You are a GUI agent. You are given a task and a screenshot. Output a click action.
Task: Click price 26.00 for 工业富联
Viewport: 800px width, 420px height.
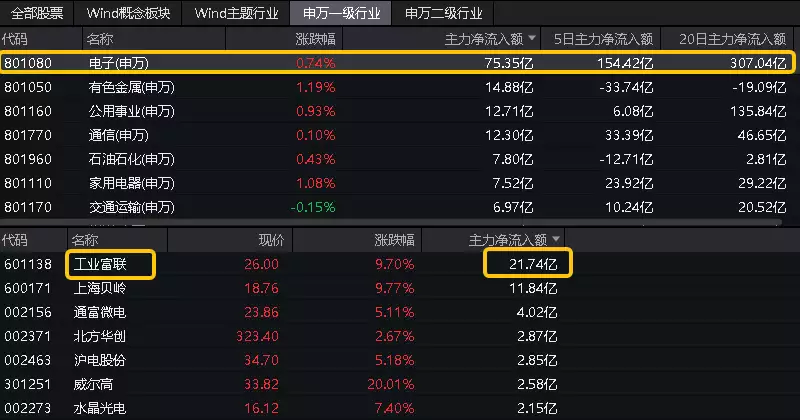261,264
